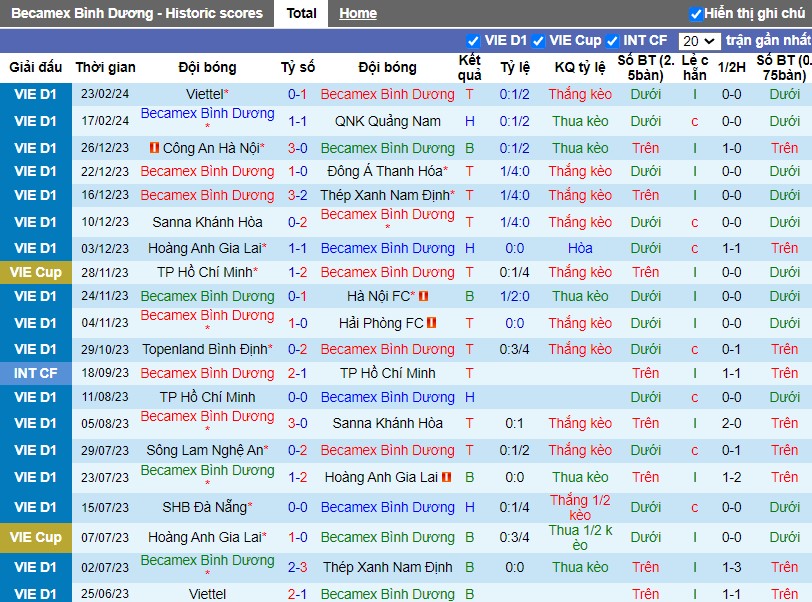
Task: Click Viettel team in 23/02/24 row
Action: tap(205, 94)
